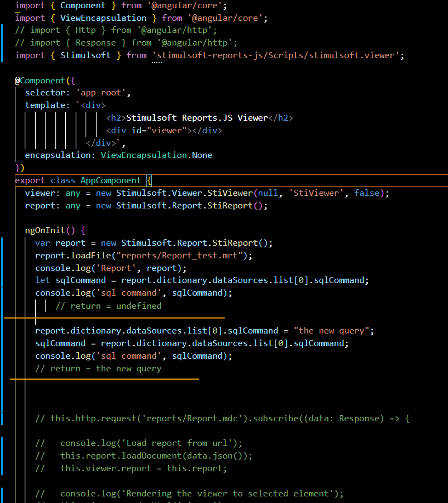Click the commented-out import Response line
This screenshot has height=503, width=448.
tap(126, 43)
